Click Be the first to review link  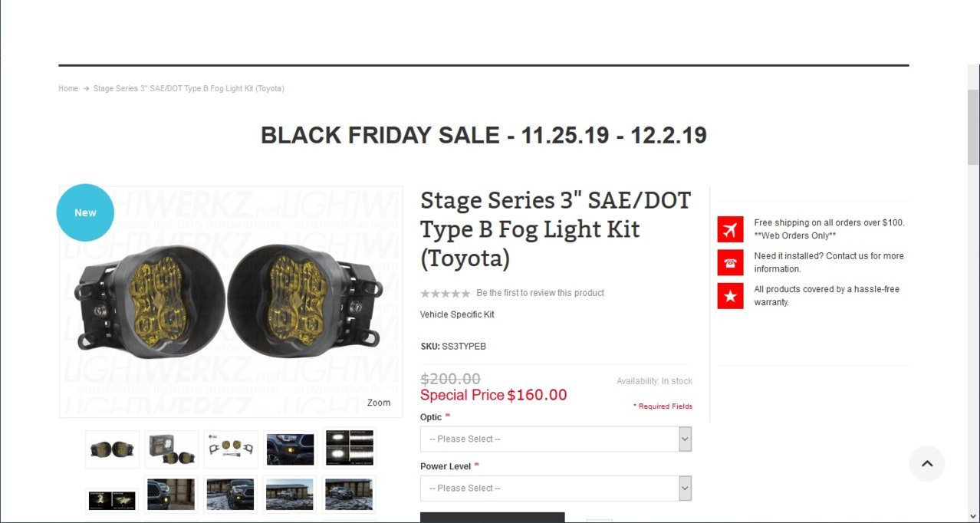540,293
